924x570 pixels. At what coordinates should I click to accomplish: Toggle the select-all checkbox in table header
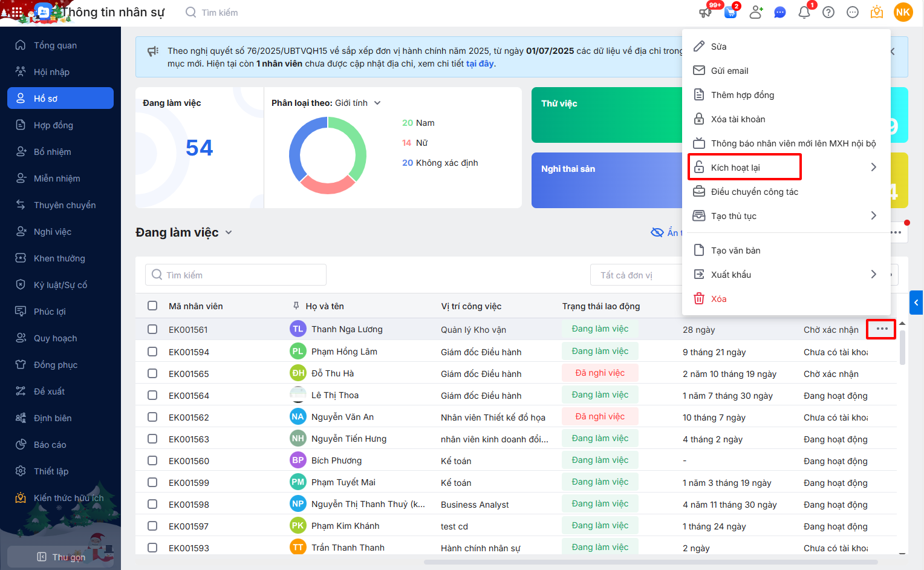pyautogui.click(x=152, y=306)
